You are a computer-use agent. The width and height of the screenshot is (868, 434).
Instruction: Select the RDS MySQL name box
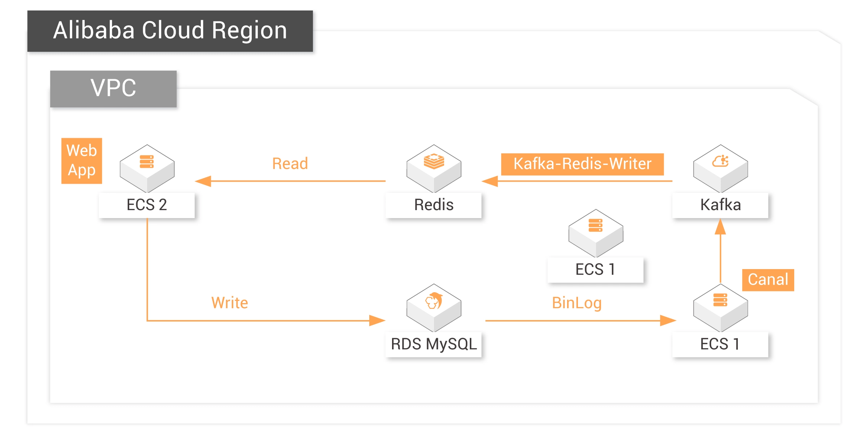(x=434, y=344)
